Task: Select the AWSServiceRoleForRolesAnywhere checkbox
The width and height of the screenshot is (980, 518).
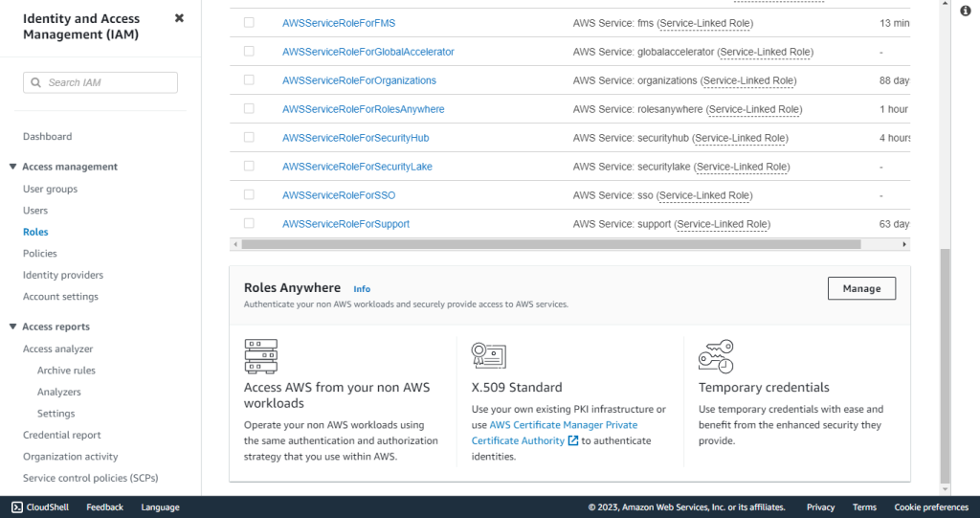Action: [249, 109]
